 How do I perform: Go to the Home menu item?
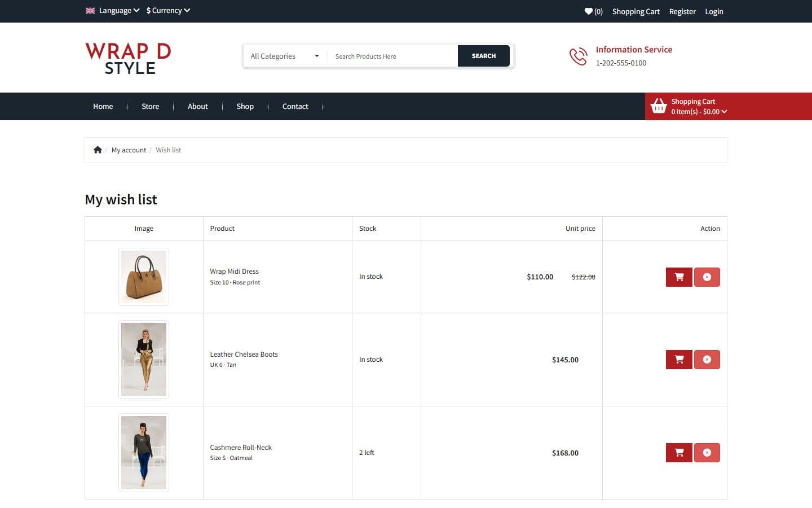[103, 106]
